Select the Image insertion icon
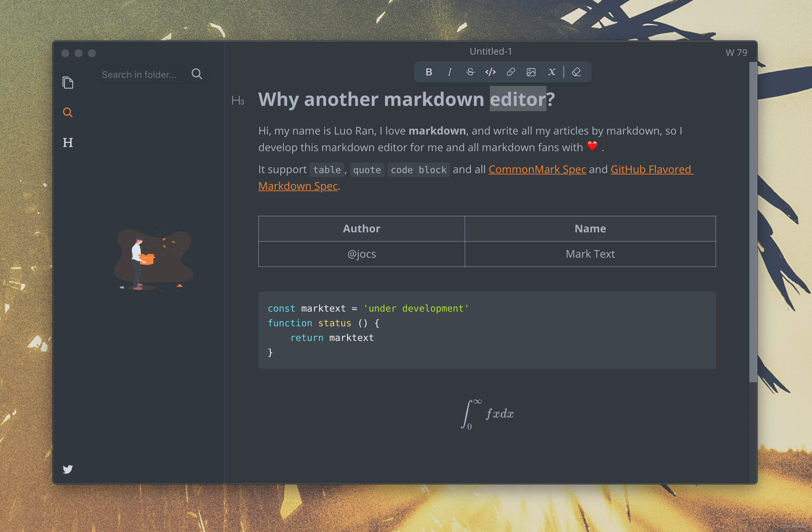The image size is (812, 532). 531,72
